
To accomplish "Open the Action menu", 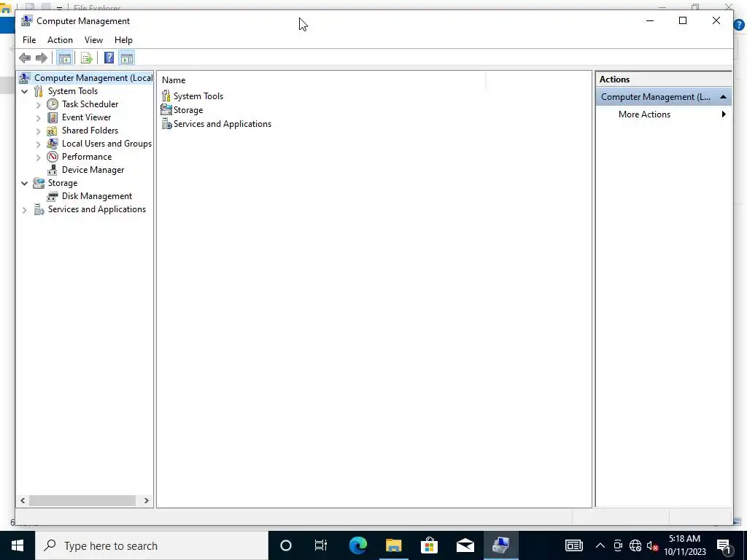I will click(60, 40).
